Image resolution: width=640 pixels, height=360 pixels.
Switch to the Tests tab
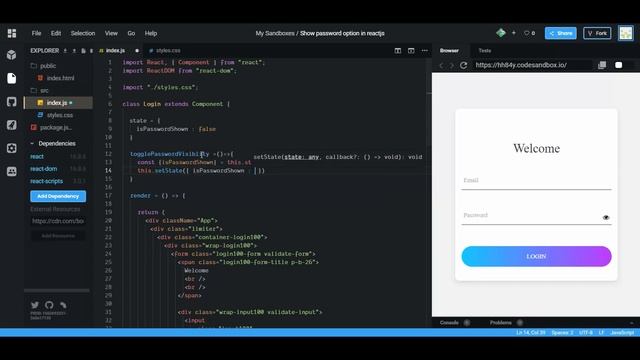coord(484,51)
